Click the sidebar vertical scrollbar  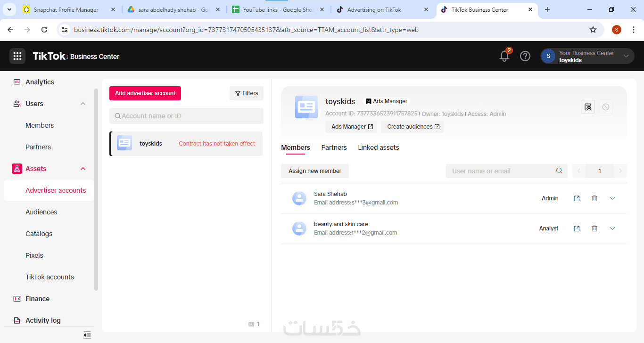(96, 188)
